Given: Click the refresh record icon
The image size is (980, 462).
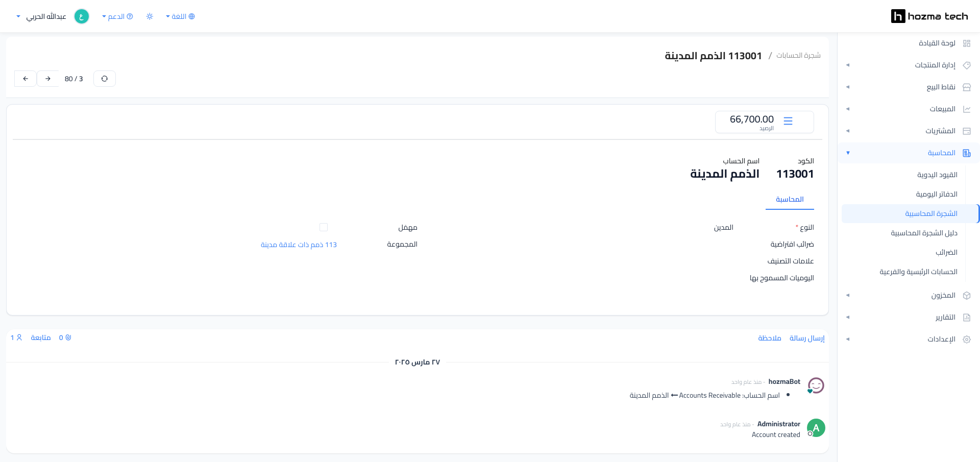Looking at the screenshot, I should pos(105,79).
